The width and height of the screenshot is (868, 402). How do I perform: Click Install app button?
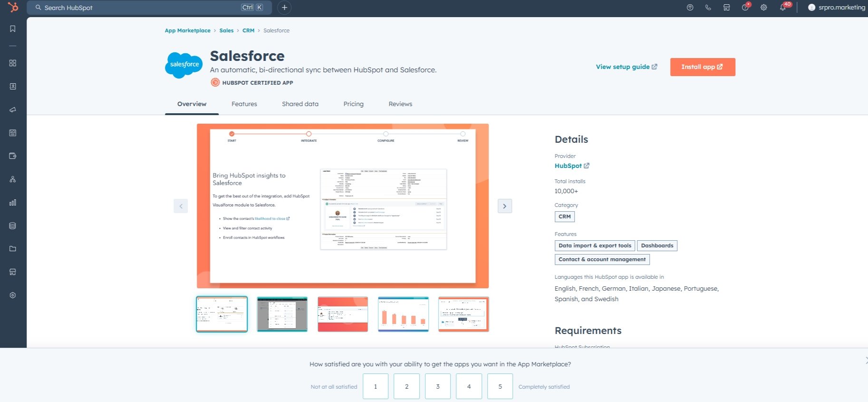pos(703,67)
